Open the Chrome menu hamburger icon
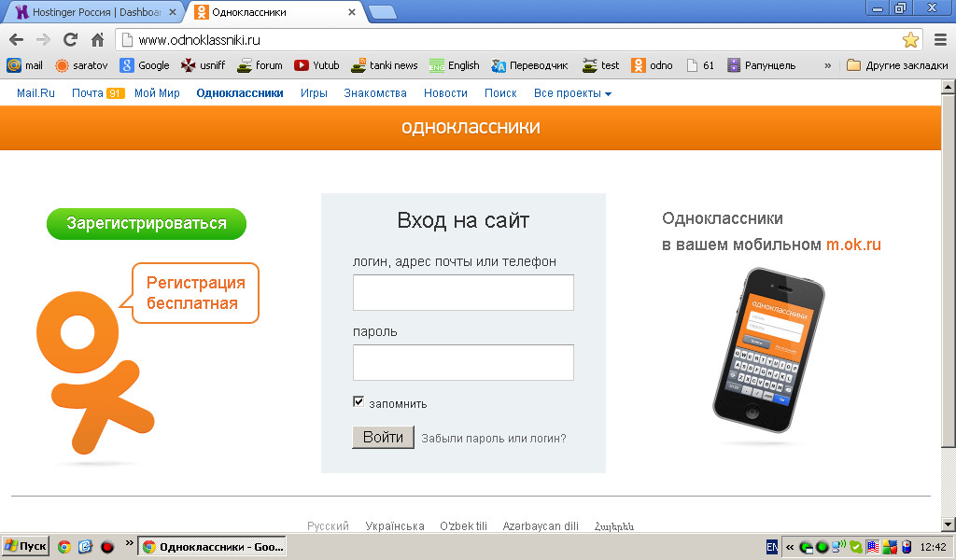The width and height of the screenshot is (956, 560). (940, 40)
